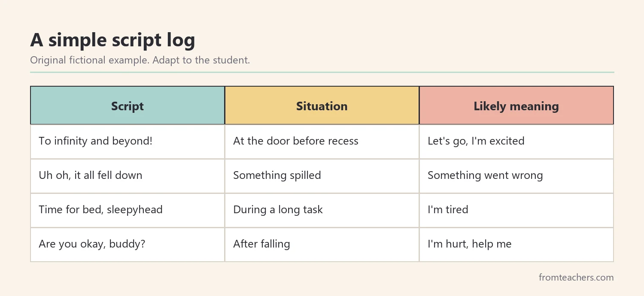Select the 'I'm hurt, help me' cell
This screenshot has height=296, width=644.
pyautogui.click(x=516, y=245)
